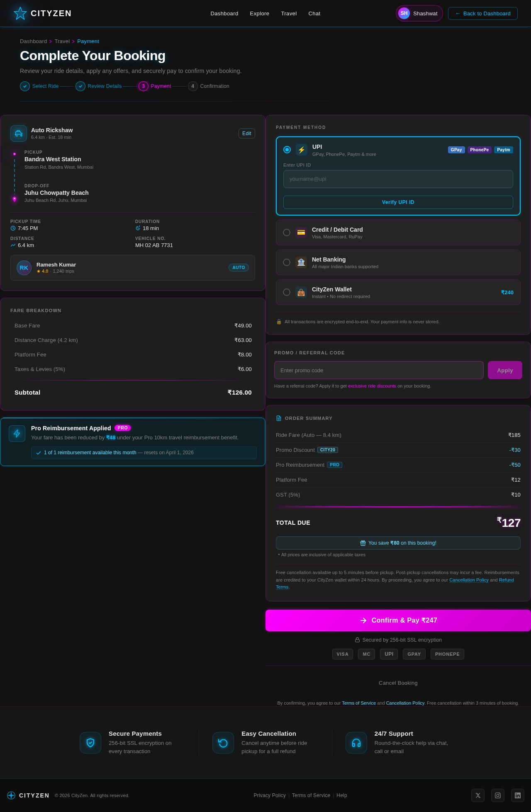
Task: Click the pickup time clock icon
Action: (13, 228)
